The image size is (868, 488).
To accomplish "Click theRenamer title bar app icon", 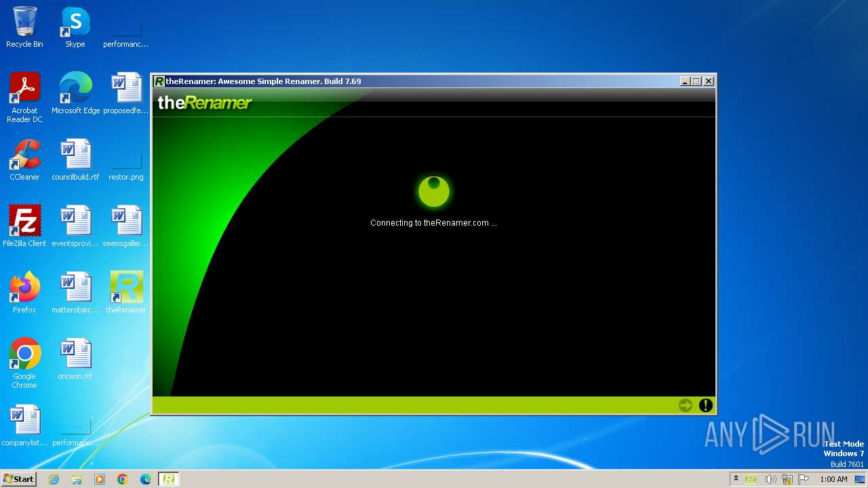I will point(159,81).
